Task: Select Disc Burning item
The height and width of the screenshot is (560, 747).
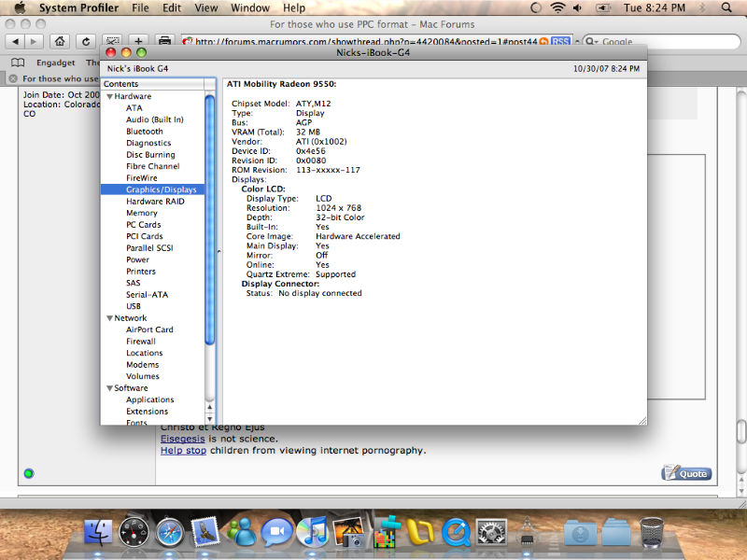Action: (150, 155)
